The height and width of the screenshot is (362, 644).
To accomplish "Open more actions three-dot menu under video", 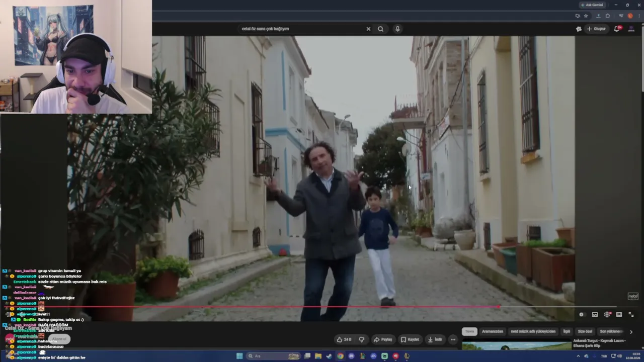I will (453, 339).
